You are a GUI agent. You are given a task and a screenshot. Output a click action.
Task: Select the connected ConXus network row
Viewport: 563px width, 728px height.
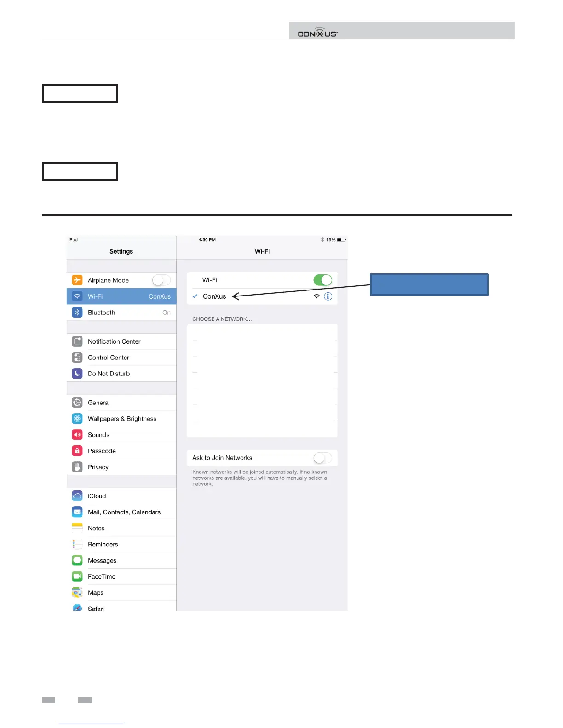click(x=262, y=296)
